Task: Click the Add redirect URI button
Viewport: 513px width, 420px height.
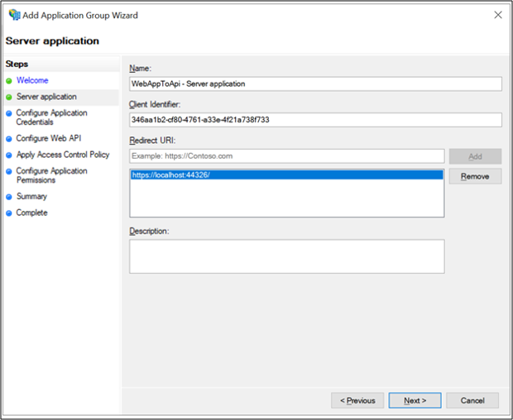Action: pyautogui.click(x=475, y=156)
